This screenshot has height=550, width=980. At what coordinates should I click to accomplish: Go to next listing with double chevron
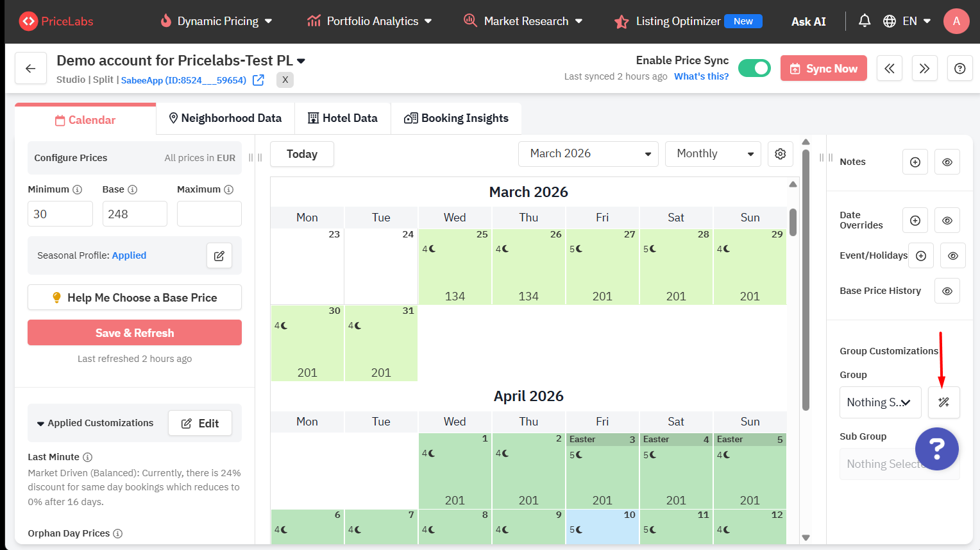point(924,68)
